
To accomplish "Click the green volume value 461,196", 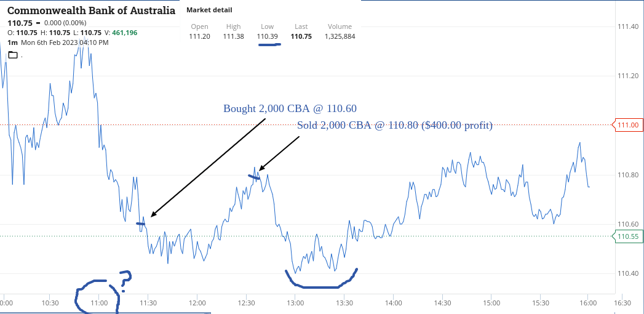I will click(125, 33).
